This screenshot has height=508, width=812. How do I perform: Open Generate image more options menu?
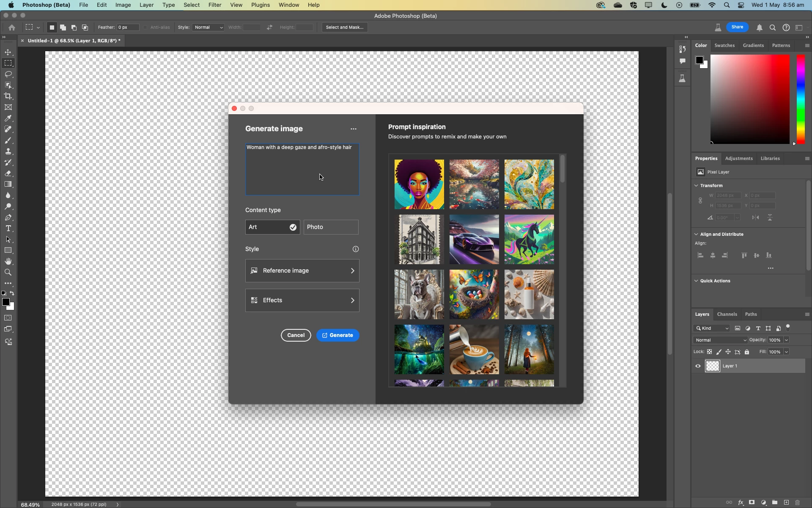(354, 129)
